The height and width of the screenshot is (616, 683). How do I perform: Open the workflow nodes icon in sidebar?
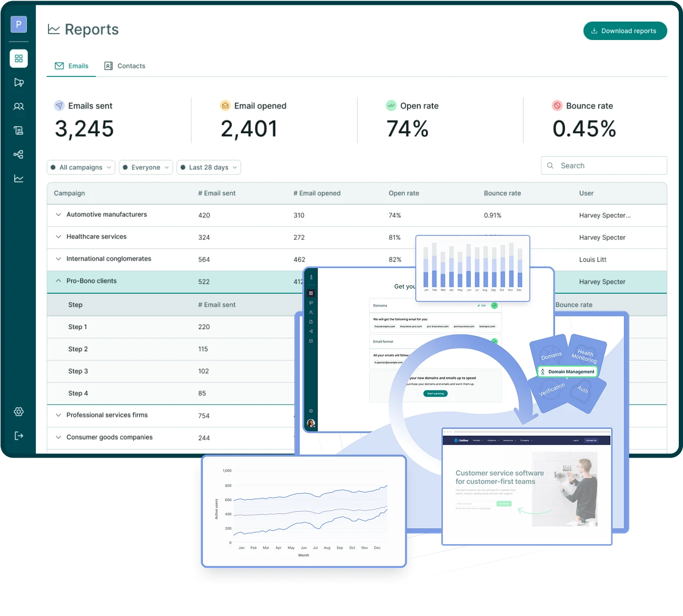(x=18, y=154)
